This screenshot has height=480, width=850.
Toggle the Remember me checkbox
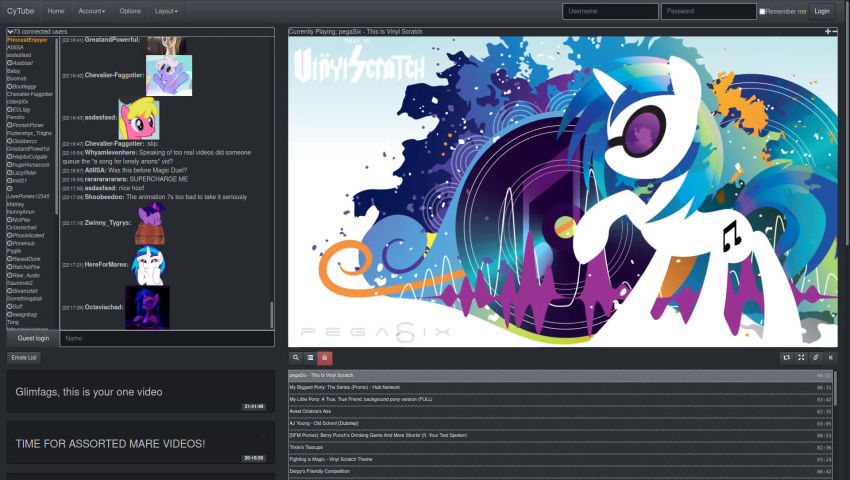point(762,11)
